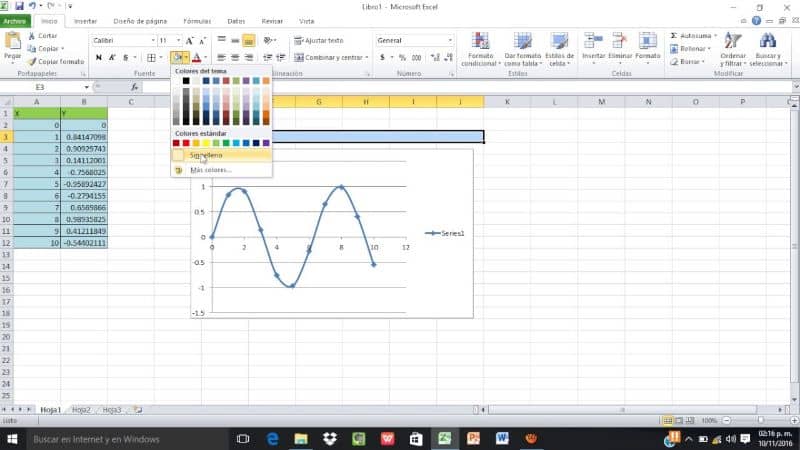This screenshot has height=450, width=800.
Task: Open Edge browser from taskbar
Action: coord(272,439)
